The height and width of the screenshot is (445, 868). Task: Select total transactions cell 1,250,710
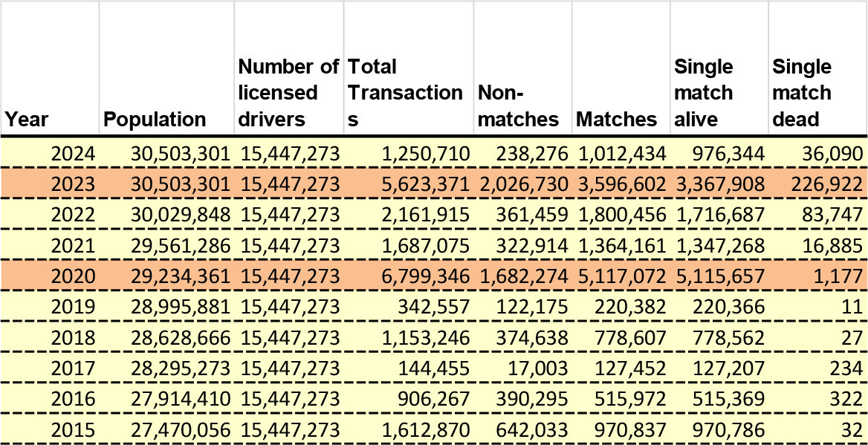[x=425, y=154]
